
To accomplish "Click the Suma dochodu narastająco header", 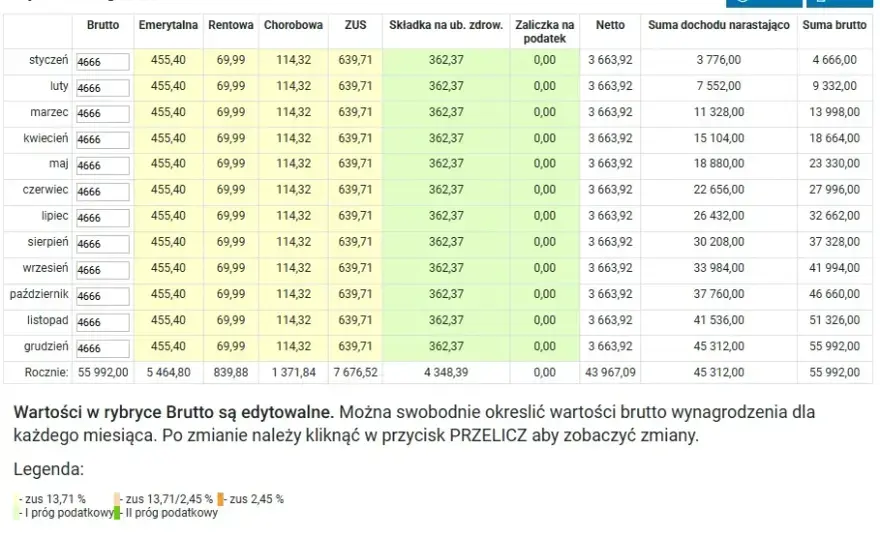I will [x=719, y=25].
